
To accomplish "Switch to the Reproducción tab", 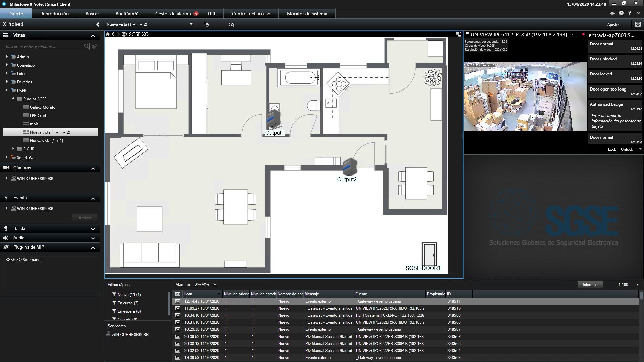I will click(54, 14).
